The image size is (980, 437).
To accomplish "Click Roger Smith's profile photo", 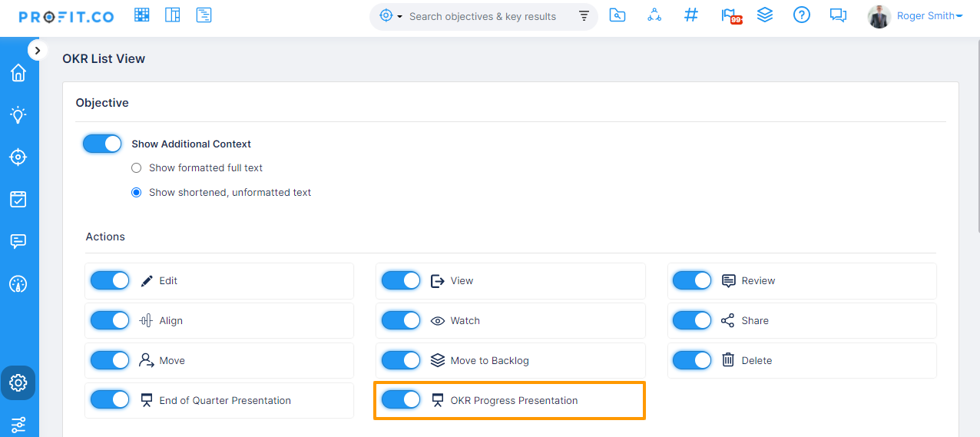I will (879, 16).
